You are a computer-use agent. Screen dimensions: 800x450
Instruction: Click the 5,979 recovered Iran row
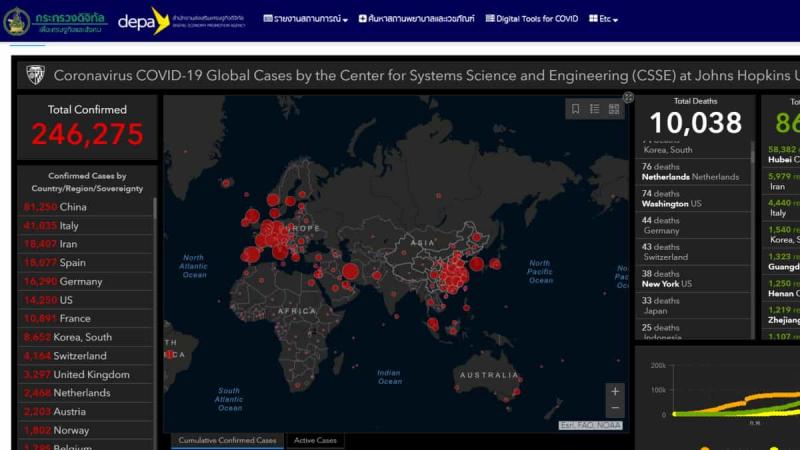[x=781, y=182]
